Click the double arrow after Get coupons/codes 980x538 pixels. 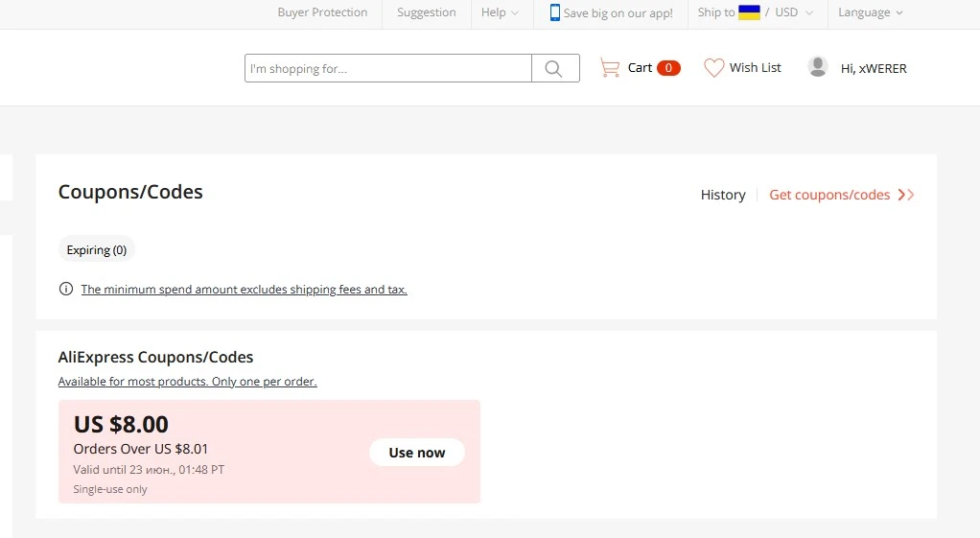coord(905,195)
